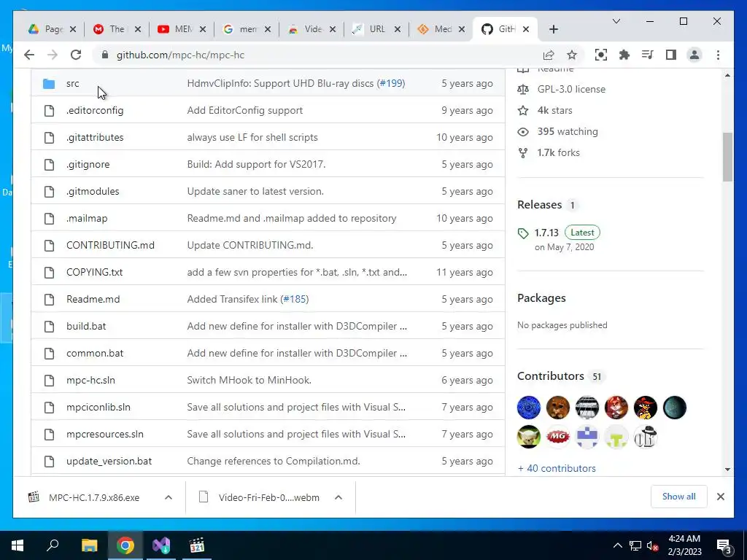Open the network tray icon
Image resolution: width=747 pixels, height=560 pixels.
(x=635, y=545)
